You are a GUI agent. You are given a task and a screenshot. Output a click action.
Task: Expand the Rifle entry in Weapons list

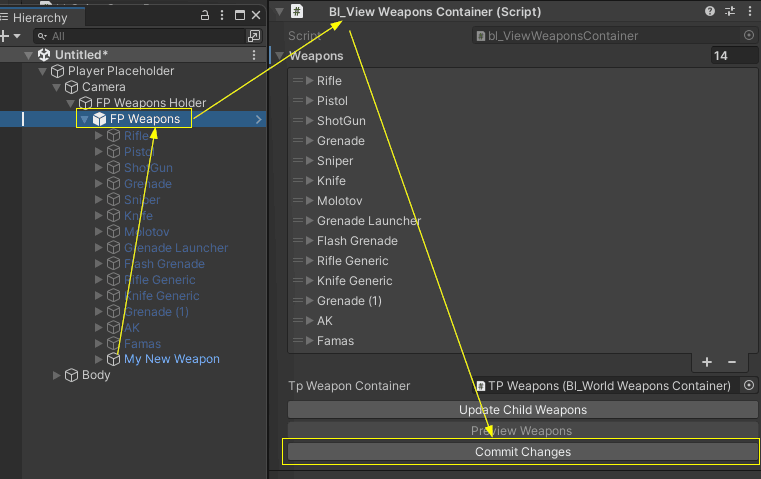[x=309, y=81]
